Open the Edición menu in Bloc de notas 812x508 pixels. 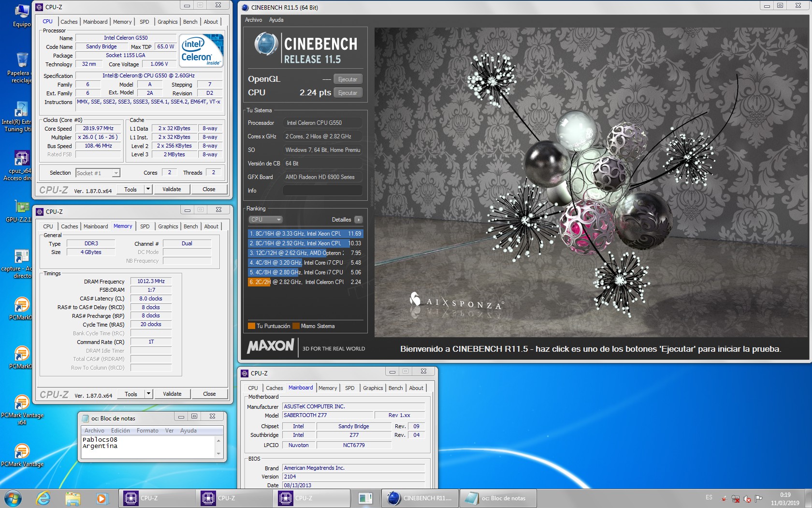tap(120, 431)
